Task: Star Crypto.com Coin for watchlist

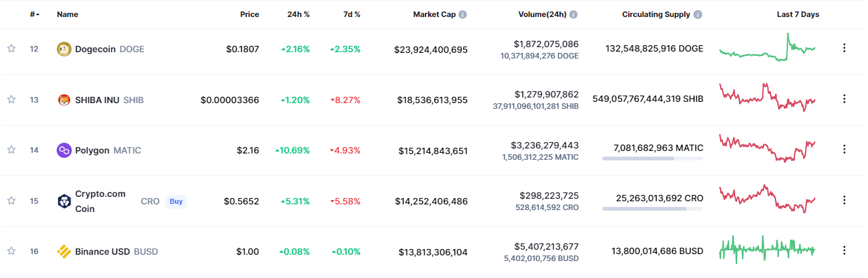Action: (x=11, y=201)
